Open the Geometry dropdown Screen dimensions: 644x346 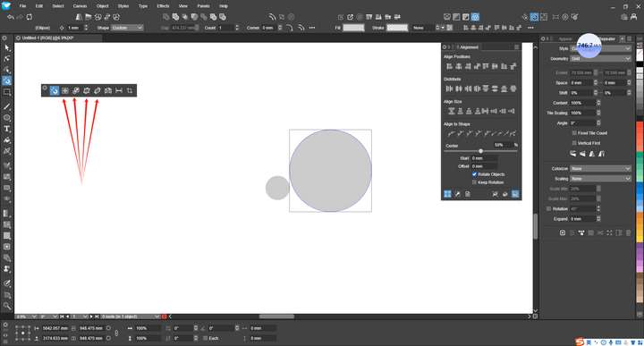600,59
